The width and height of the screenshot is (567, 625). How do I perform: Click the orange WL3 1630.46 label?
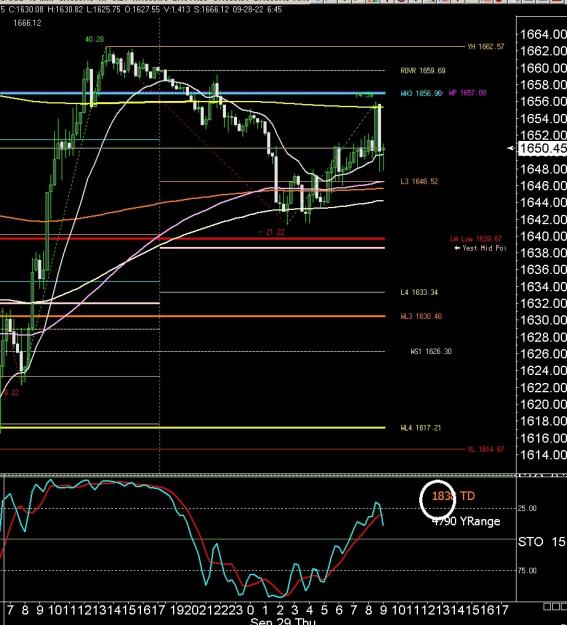tap(421, 316)
